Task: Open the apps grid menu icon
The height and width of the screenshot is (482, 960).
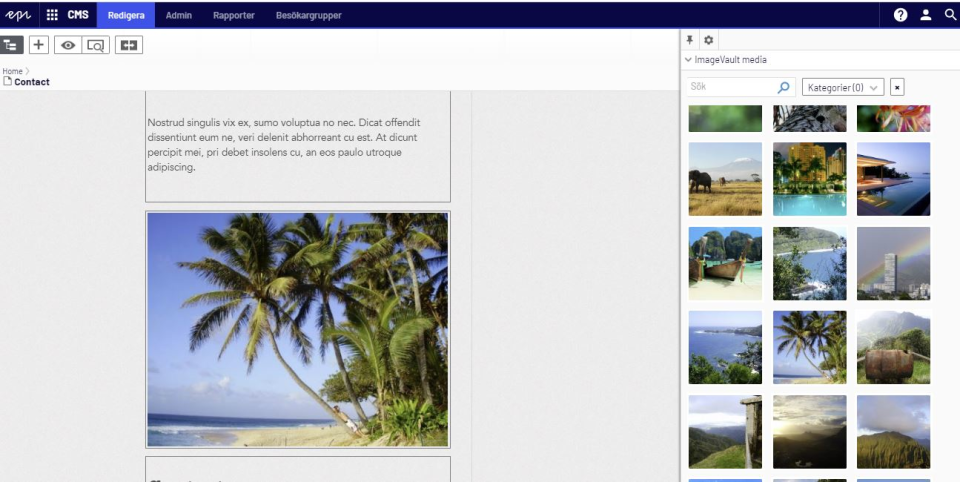Action: pyautogui.click(x=53, y=15)
